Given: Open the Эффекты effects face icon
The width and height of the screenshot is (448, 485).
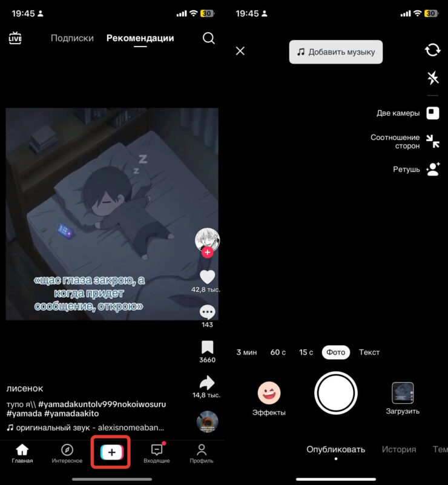Looking at the screenshot, I should coord(269,393).
